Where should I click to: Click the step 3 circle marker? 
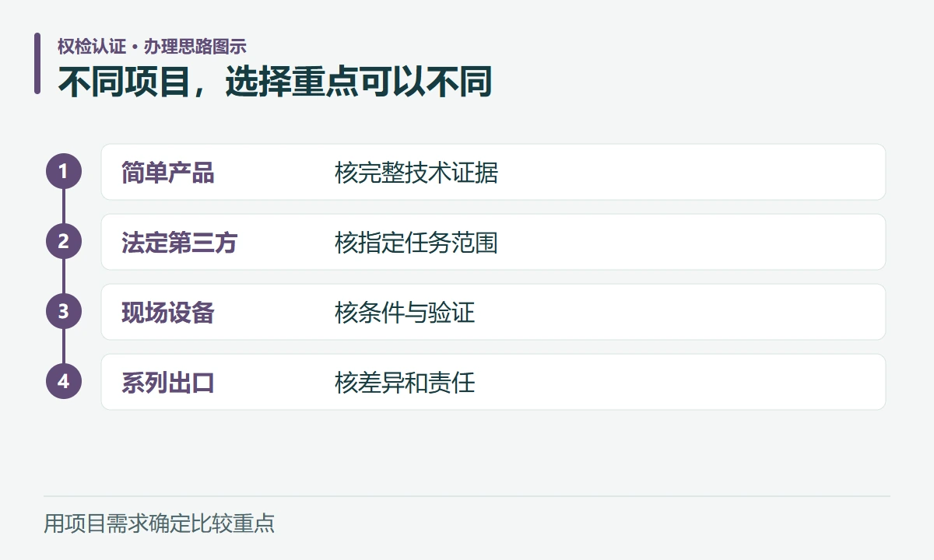(64, 311)
